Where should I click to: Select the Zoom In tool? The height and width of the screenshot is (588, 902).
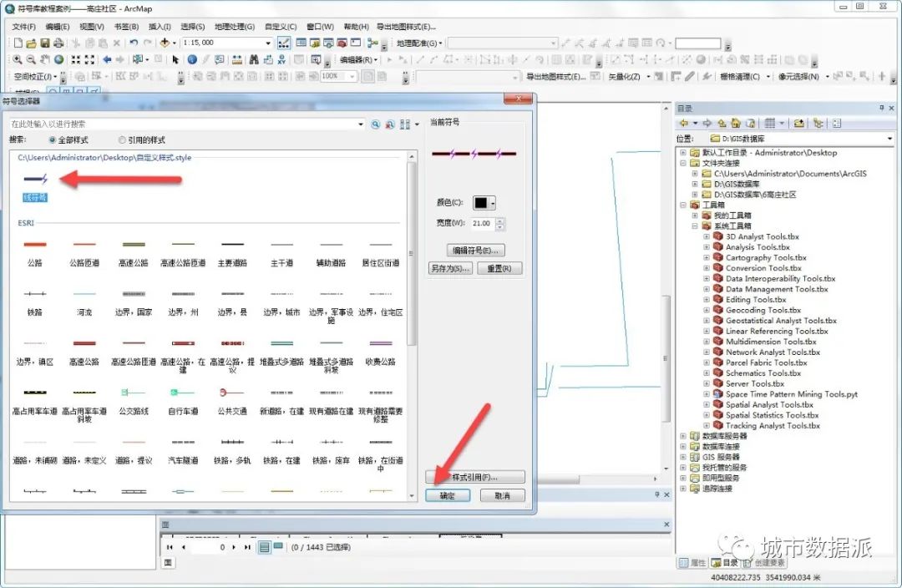click(18, 59)
